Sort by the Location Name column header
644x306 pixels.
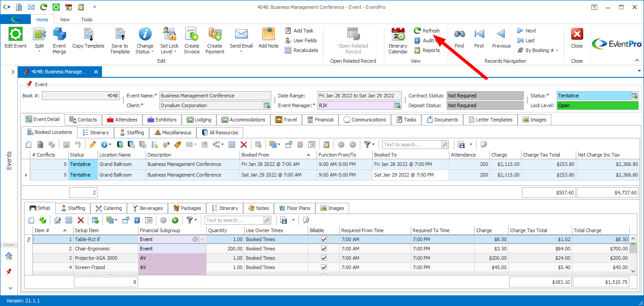122,155
